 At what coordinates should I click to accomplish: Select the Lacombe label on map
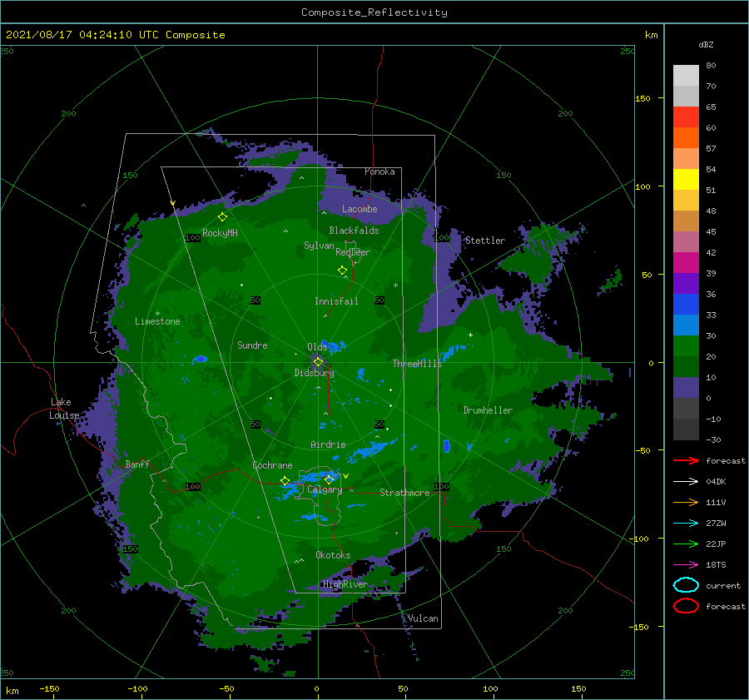(360, 209)
